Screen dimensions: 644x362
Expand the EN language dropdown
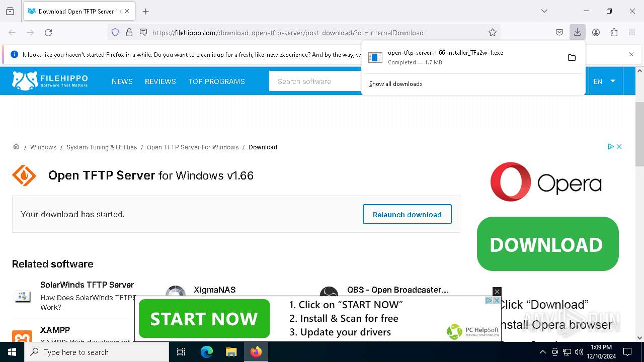click(604, 81)
